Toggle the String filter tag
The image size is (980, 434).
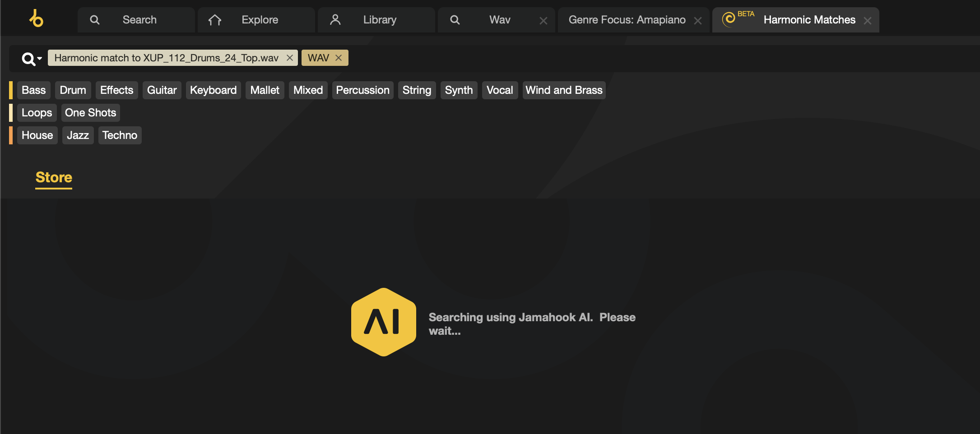(x=417, y=90)
